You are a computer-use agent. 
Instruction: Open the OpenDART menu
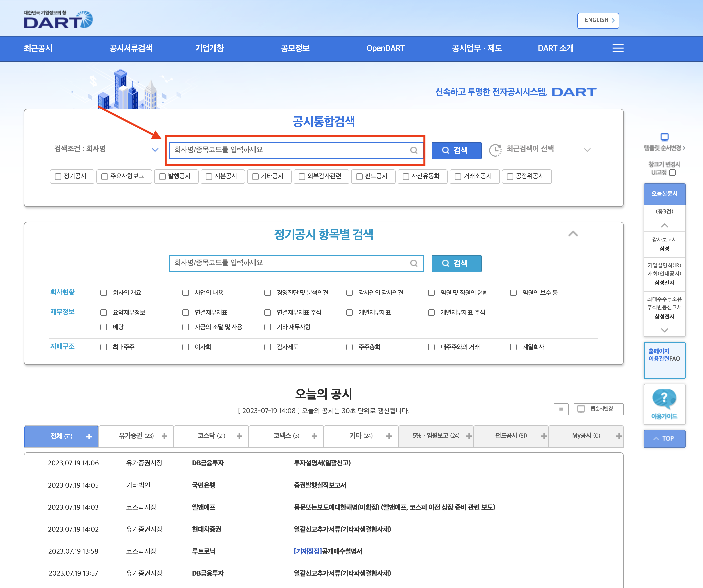(x=385, y=48)
